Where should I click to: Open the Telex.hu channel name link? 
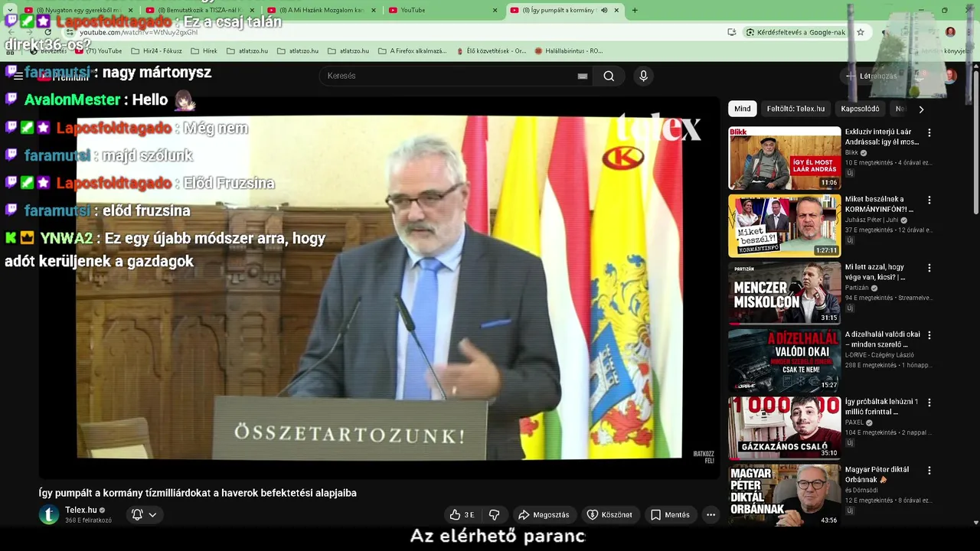coord(80,510)
